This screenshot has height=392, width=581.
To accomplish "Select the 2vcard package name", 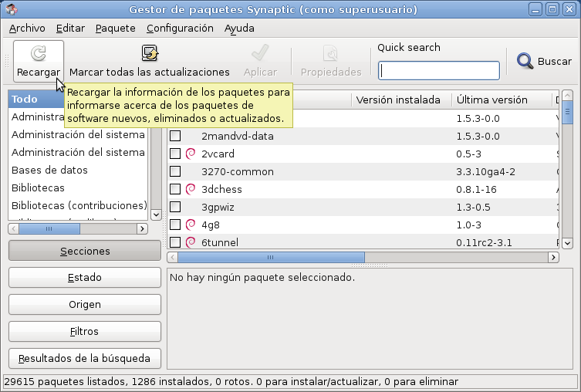I will pyautogui.click(x=218, y=154).
